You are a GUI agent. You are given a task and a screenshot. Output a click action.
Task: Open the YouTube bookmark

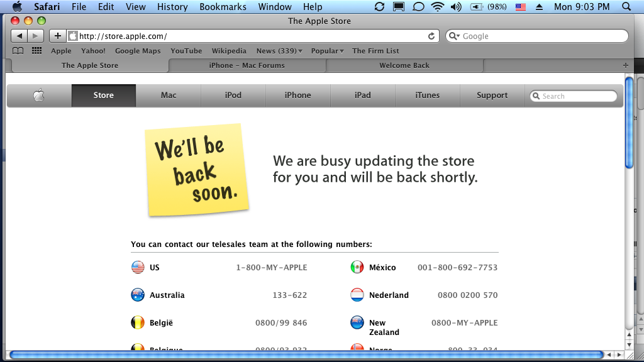(186, 51)
